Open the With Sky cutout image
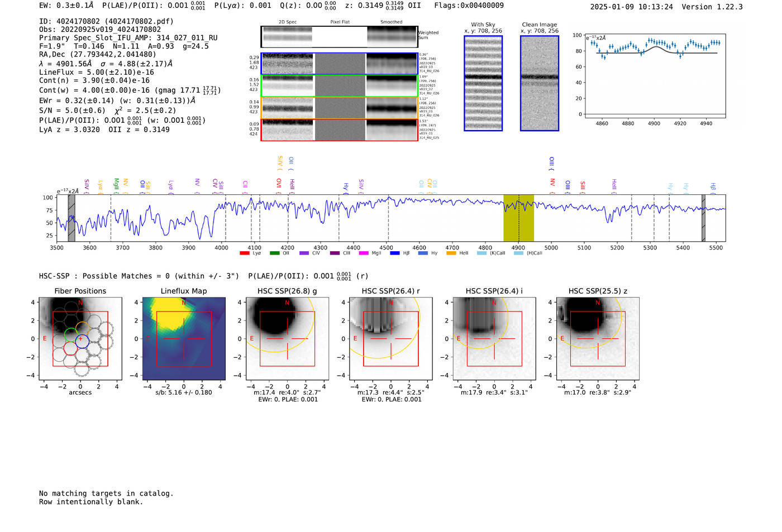The height and width of the screenshot is (532, 782). [483, 83]
